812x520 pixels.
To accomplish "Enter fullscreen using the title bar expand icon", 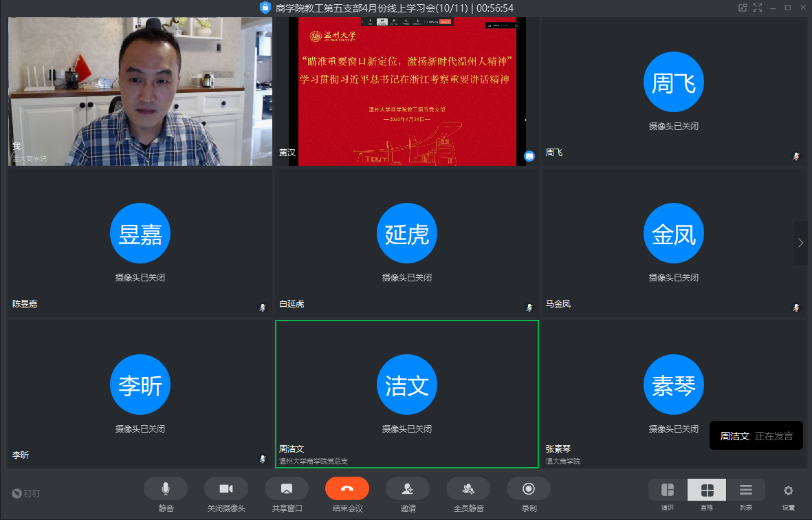I will 758,8.
